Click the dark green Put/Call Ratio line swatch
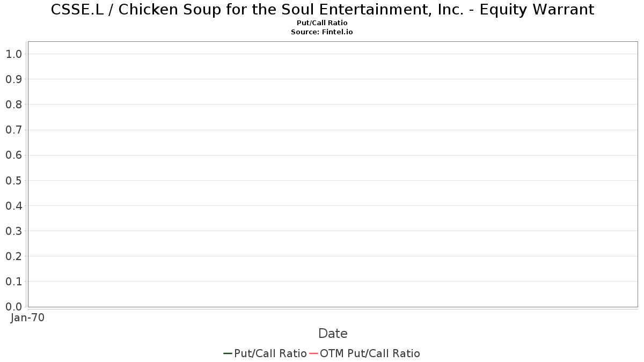 (x=228, y=353)
